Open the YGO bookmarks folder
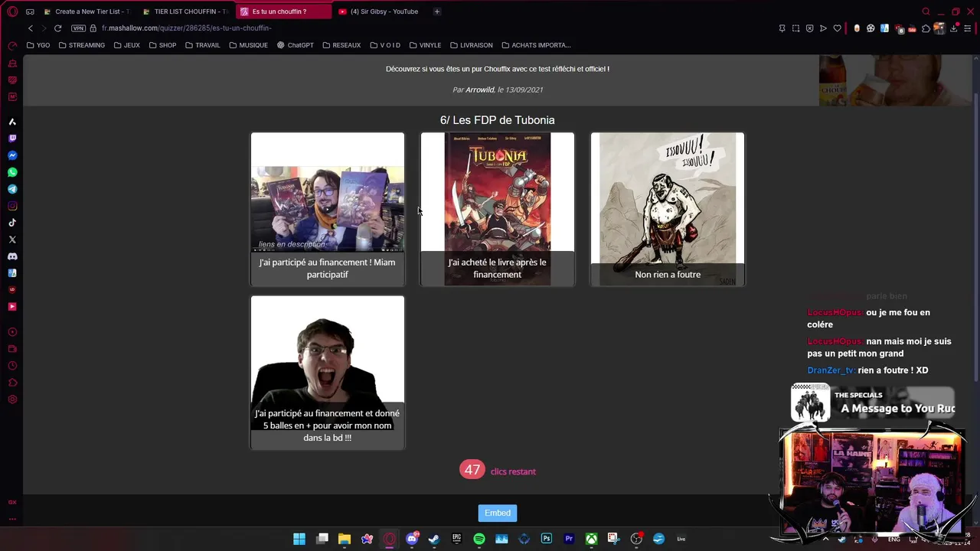The height and width of the screenshot is (551, 980). click(x=38, y=45)
